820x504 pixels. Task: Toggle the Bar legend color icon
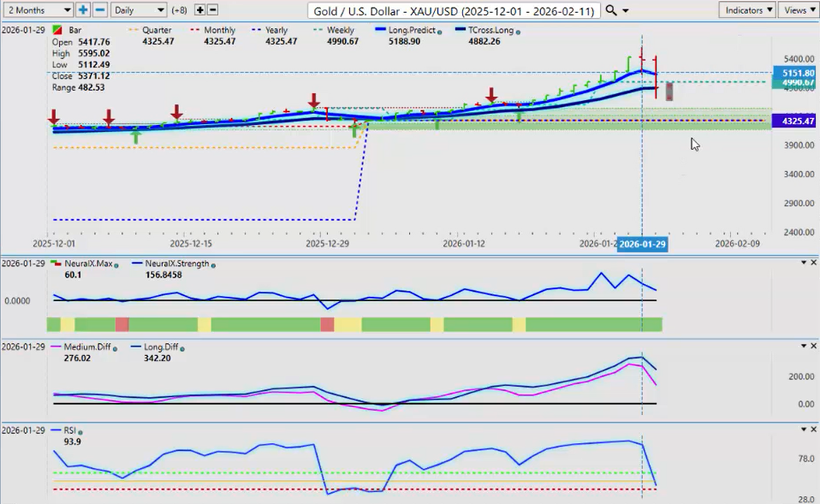click(57, 31)
